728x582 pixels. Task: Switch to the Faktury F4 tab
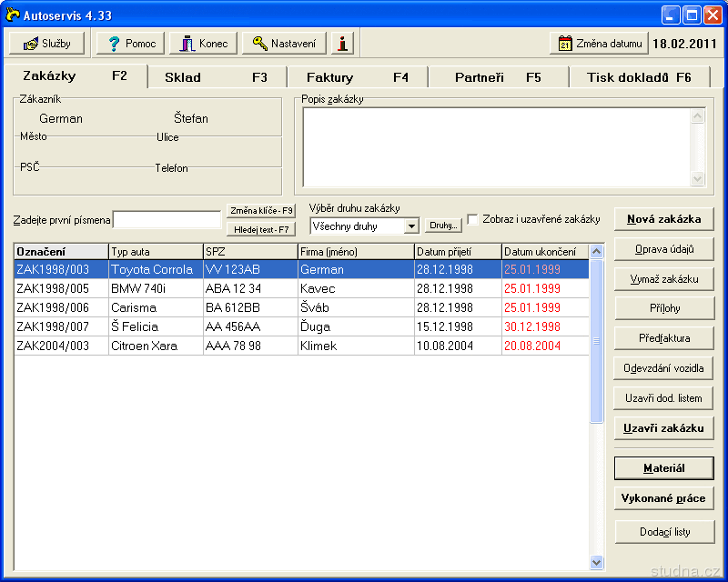[x=357, y=77]
